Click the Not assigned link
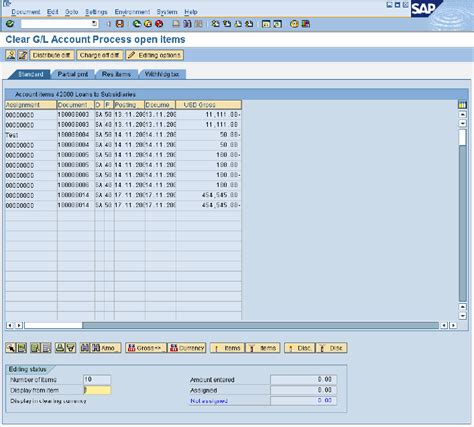The width and height of the screenshot is (474, 427). click(209, 401)
